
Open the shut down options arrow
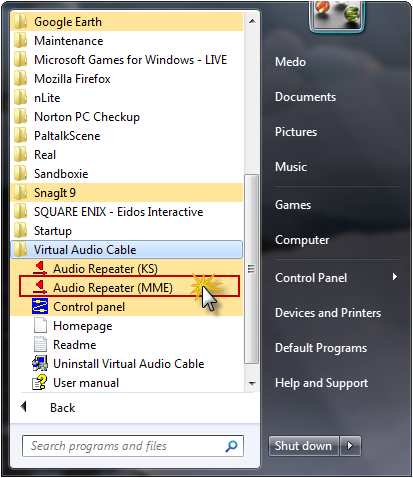[350, 446]
